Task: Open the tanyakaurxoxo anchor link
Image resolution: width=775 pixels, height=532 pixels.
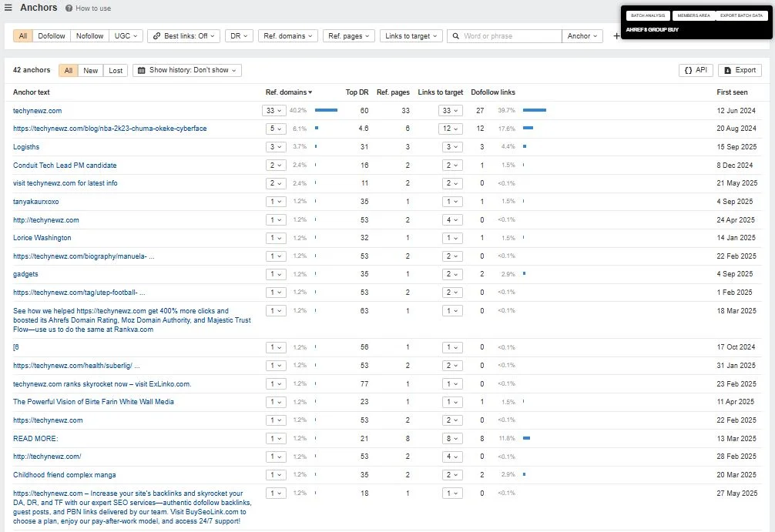Action: pos(36,202)
